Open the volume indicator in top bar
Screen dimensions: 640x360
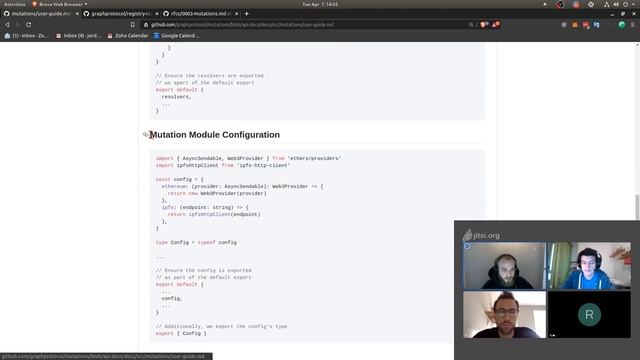pos(616,4)
